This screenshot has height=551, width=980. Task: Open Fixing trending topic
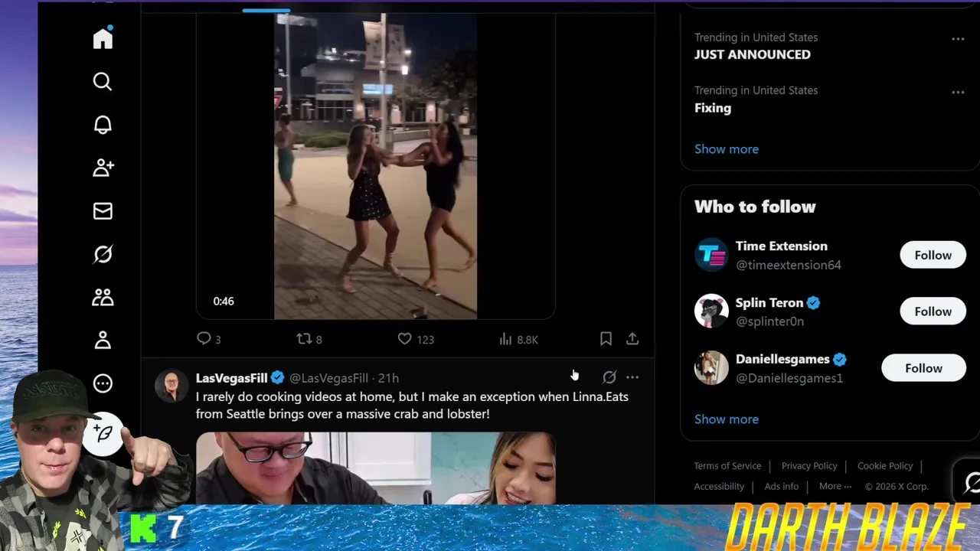coord(713,108)
